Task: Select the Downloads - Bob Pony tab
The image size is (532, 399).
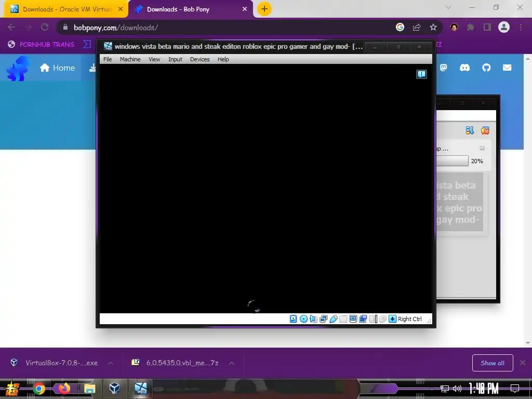Action: [x=190, y=9]
